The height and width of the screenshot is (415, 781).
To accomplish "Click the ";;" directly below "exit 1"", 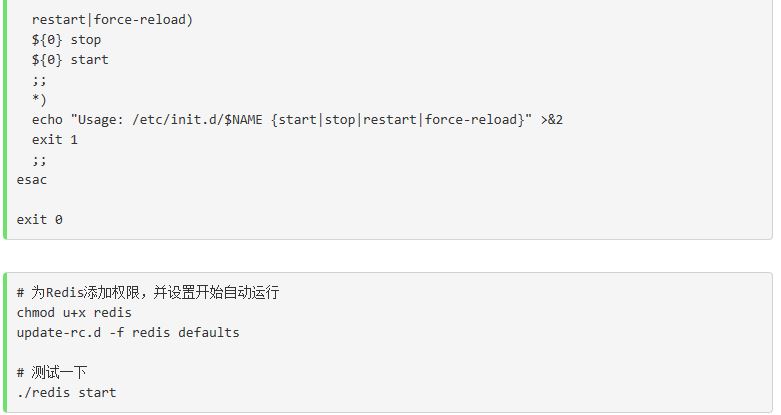I will tap(39, 160).
